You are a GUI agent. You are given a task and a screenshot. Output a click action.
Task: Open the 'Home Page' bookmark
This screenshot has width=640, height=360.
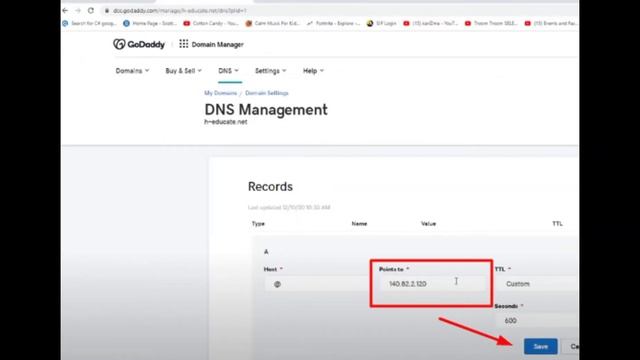(150, 23)
